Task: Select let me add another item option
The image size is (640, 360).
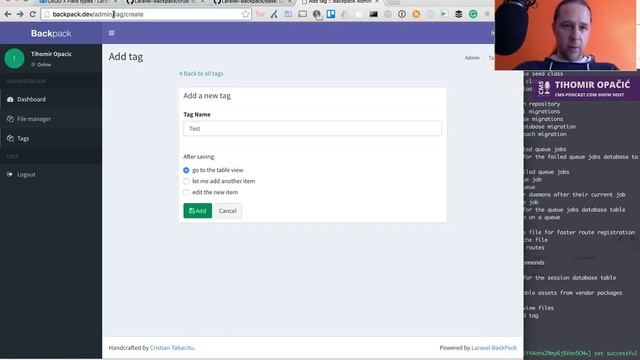Action: point(186,181)
